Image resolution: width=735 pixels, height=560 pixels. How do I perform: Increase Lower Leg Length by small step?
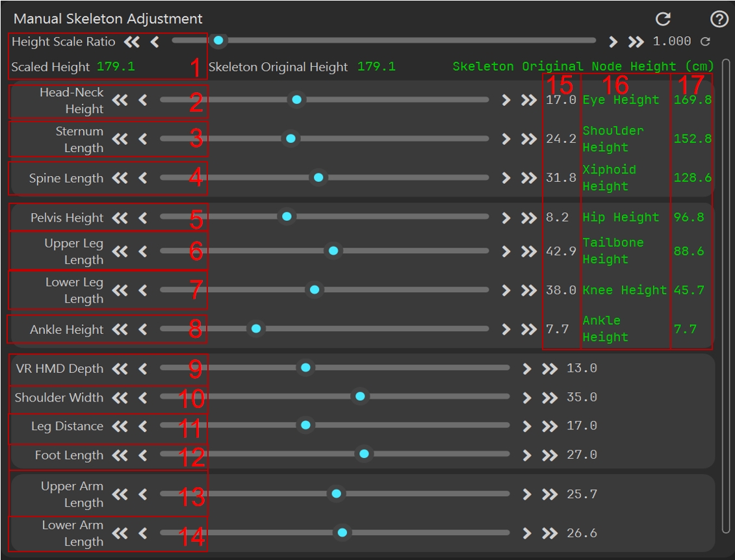click(506, 290)
